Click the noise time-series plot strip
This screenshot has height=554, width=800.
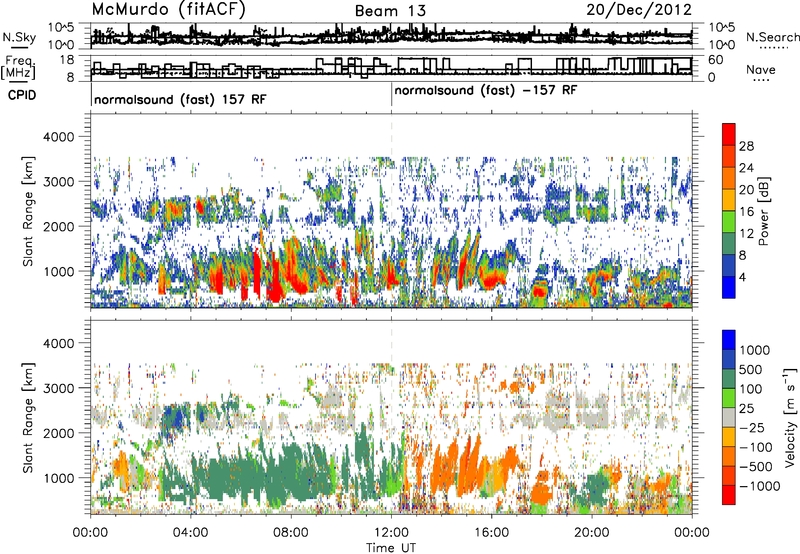[x=392, y=36]
